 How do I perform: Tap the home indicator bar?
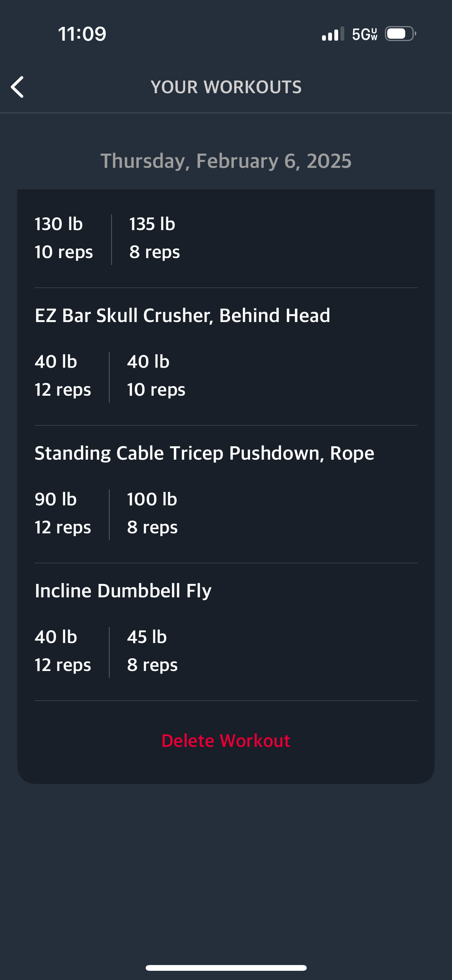(x=226, y=968)
